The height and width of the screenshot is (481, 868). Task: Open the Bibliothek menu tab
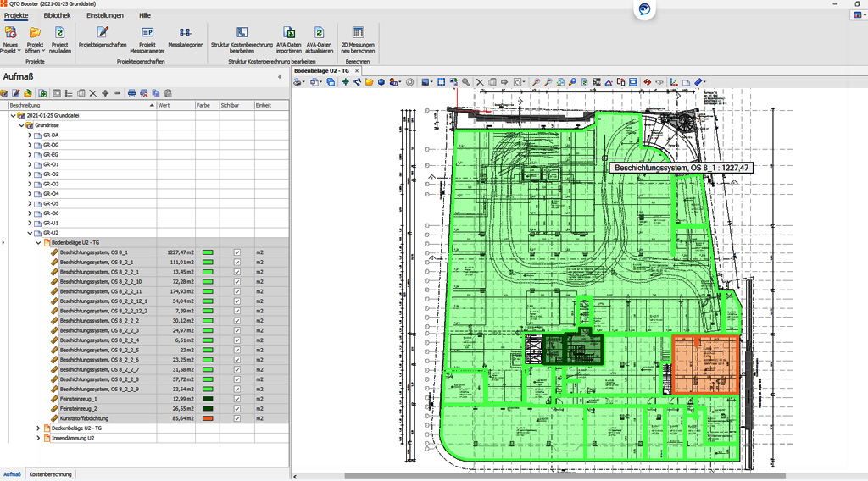click(x=58, y=15)
